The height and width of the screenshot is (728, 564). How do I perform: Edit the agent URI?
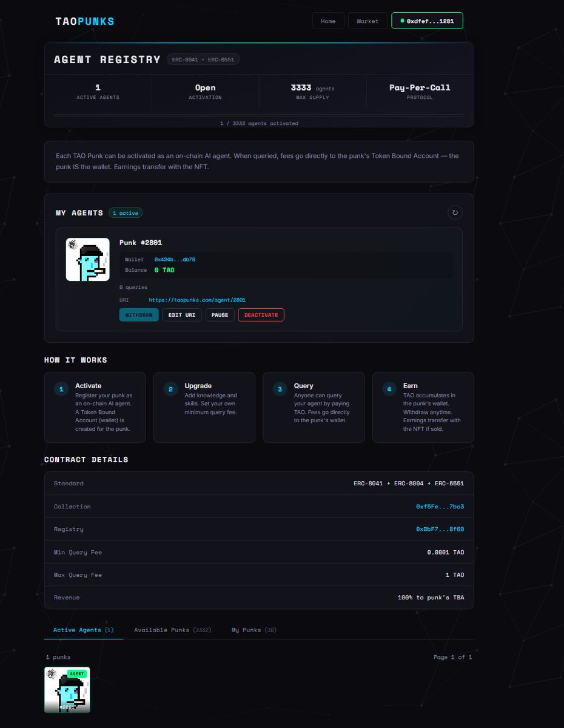tap(182, 315)
